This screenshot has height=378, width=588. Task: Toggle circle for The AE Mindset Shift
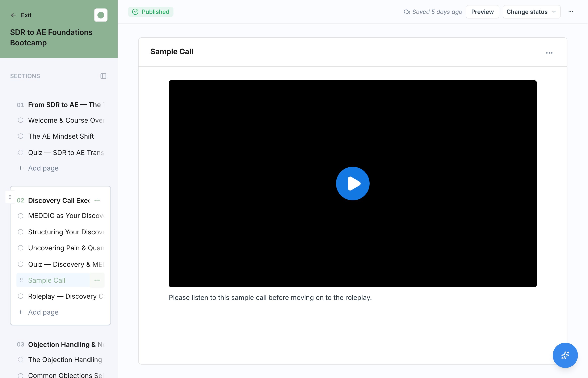click(21, 136)
